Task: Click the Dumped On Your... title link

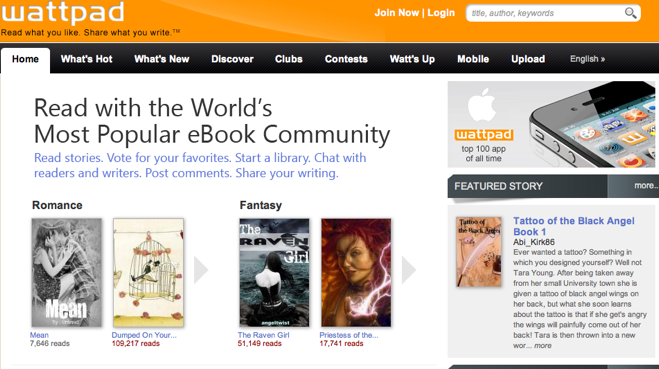Action: 144,335
